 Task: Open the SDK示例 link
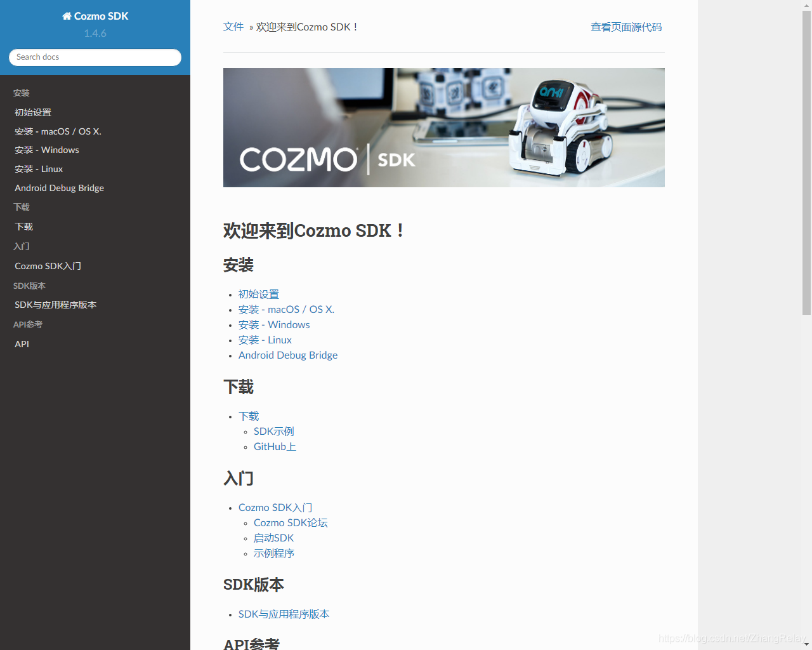(274, 431)
